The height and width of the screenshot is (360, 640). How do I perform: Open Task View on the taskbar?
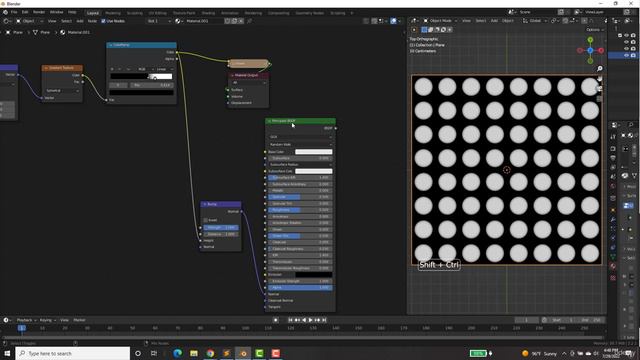coord(153,353)
